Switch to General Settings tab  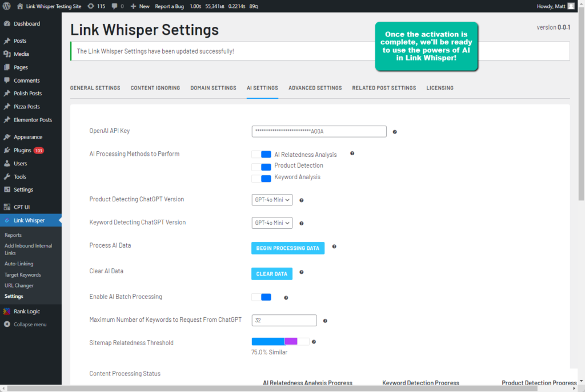(x=95, y=88)
